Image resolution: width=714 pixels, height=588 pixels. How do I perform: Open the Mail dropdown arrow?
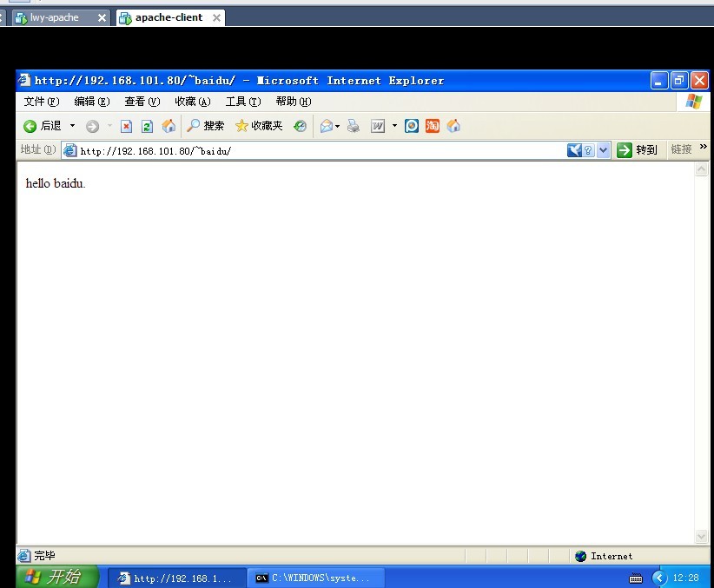pos(337,126)
